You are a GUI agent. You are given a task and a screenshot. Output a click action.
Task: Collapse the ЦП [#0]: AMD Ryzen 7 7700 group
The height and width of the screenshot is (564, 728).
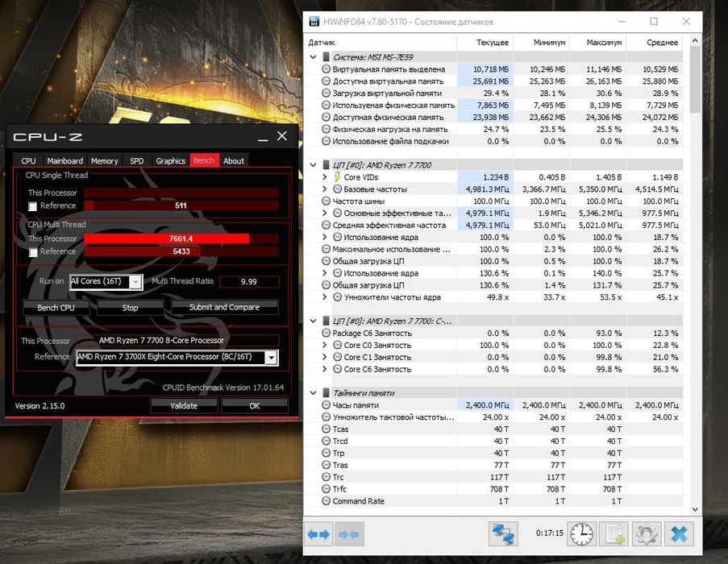click(314, 165)
